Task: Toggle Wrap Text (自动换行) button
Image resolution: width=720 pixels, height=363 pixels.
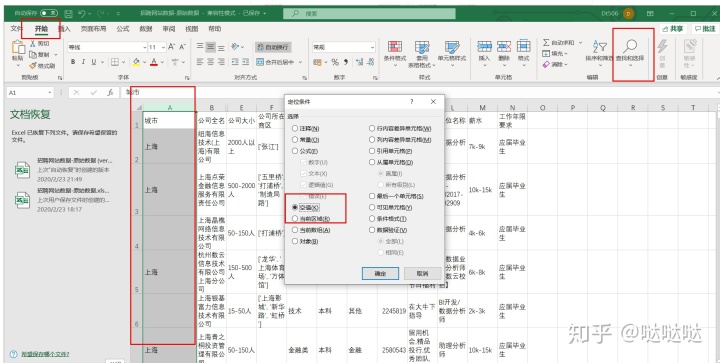Action: (273, 47)
